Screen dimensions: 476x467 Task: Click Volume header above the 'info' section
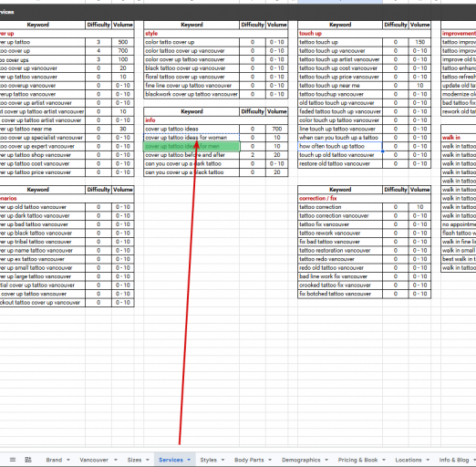276,111
